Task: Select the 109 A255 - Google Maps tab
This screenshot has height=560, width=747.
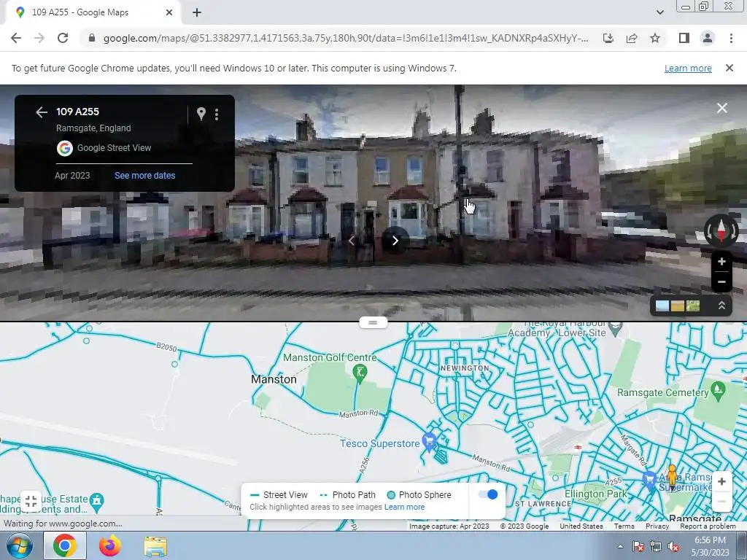Action: pos(90,12)
